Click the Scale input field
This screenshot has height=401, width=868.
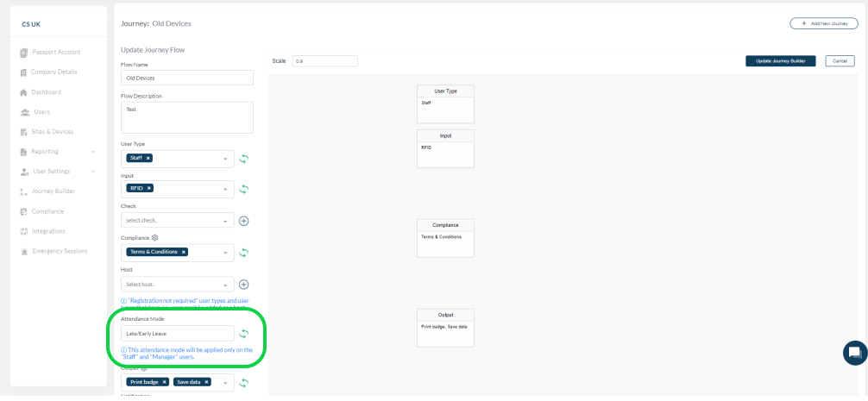pyautogui.click(x=325, y=61)
